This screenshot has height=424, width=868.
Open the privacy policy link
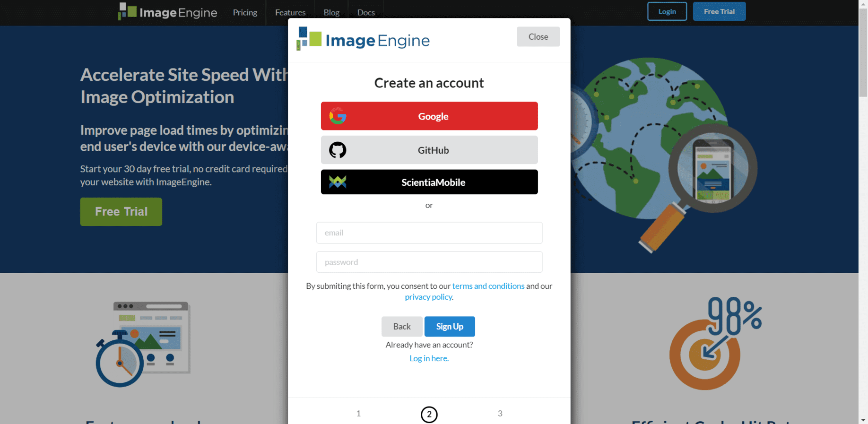(x=428, y=297)
